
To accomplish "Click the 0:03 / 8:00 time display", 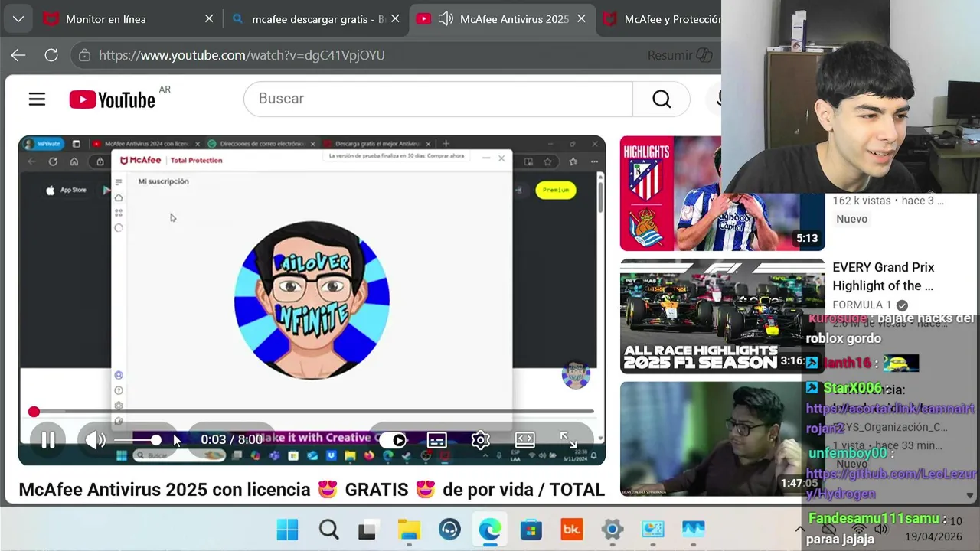I will point(231,440).
